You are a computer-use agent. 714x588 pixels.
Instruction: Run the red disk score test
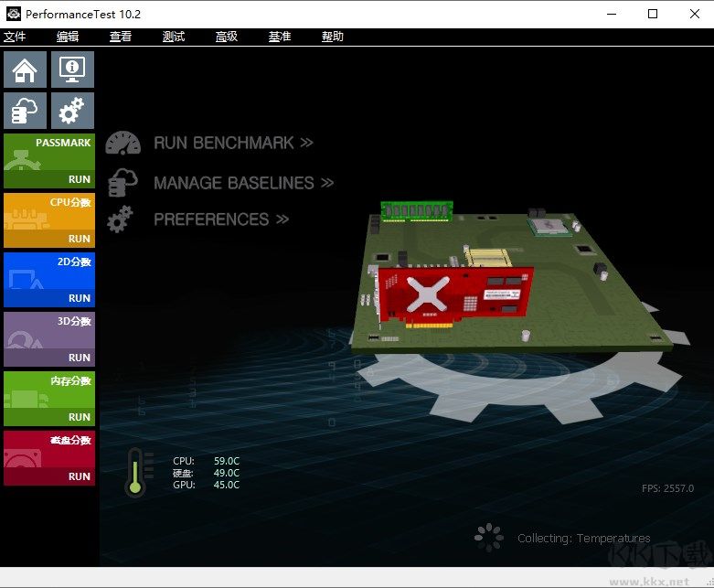click(x=80, y=476)
